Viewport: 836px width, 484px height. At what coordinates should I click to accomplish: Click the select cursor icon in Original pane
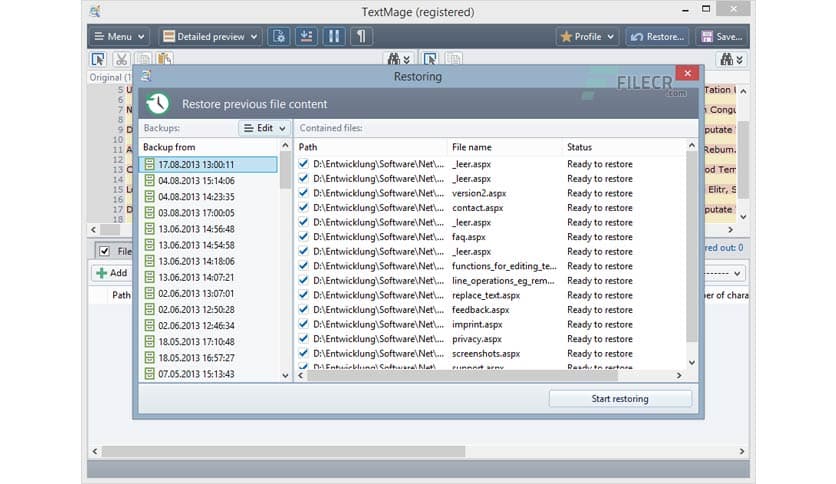coord(98,59)
